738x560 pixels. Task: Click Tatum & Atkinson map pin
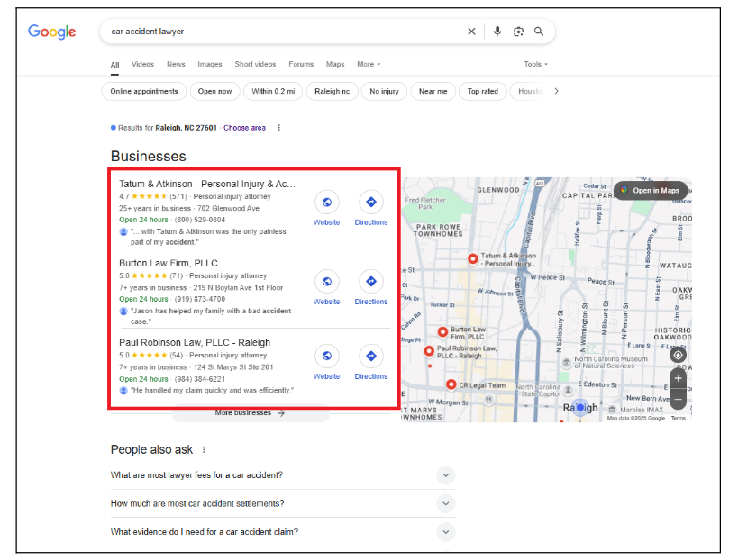click(472, 258)
